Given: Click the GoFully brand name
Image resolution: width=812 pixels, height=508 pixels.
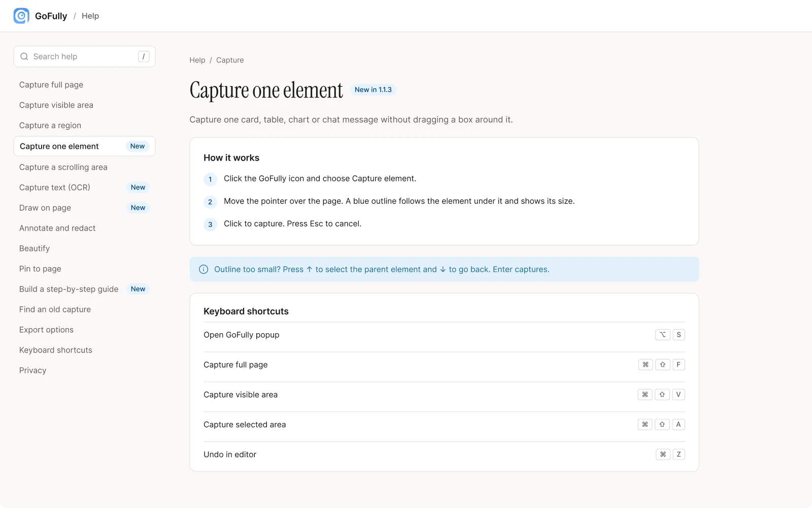Looking at the screenshot, I should (51, 16).
